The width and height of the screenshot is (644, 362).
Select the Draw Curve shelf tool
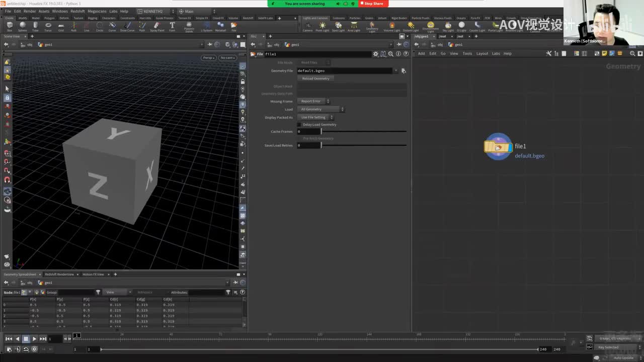[x=127, y=27]
